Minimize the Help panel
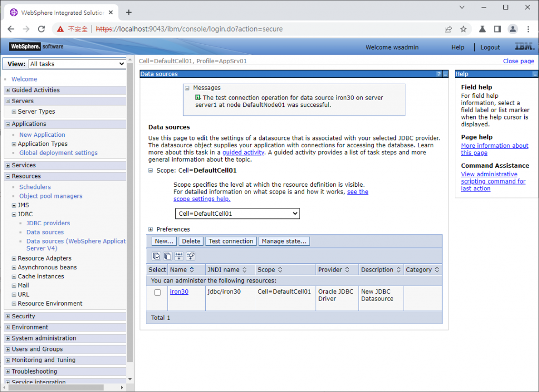539x392 pixels. (535, 74)
